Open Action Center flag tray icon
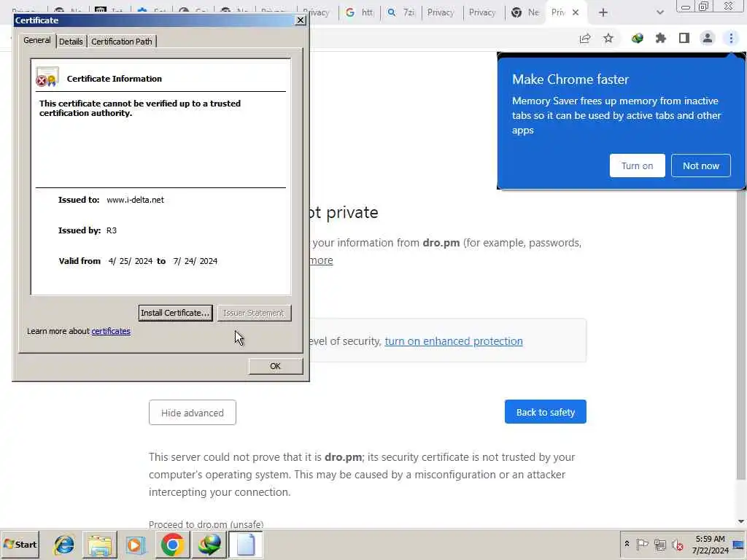 coord(642,544)
